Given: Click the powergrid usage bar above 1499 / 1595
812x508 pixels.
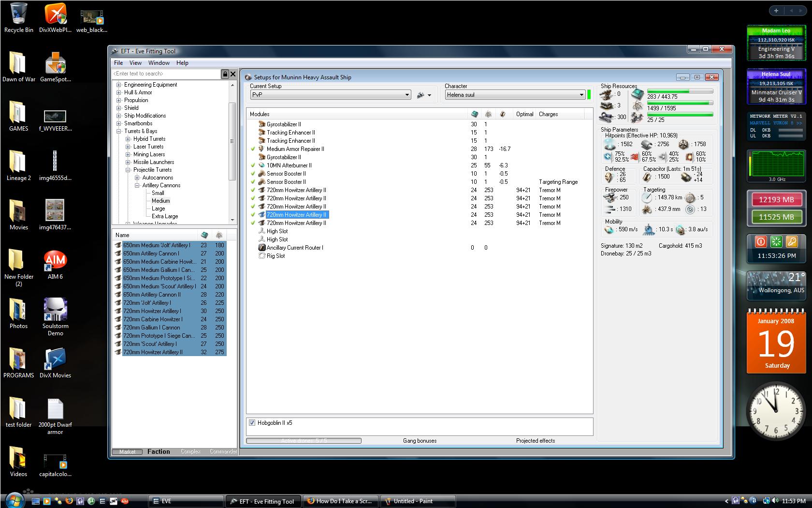Looking at the screenshot, I should (x=680, y=103).
